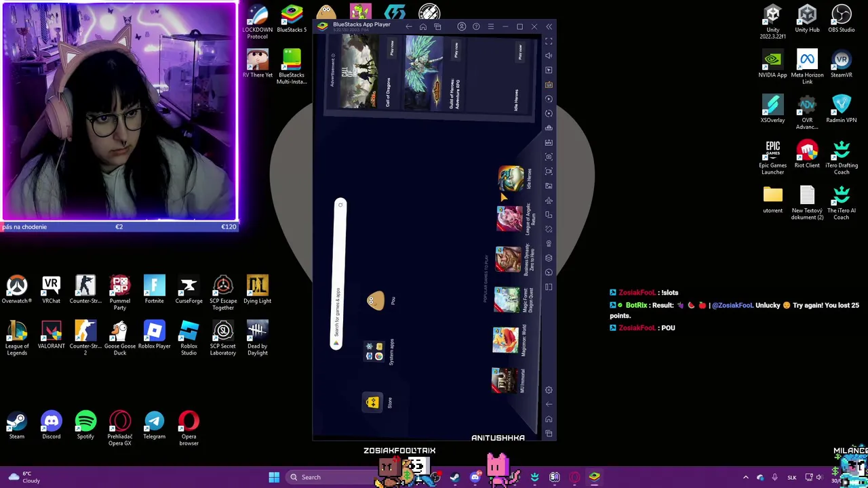Open the System apps folder in BlueStacks
The height and width of the screenshot is (488, 868).
(x=374, y=352)
